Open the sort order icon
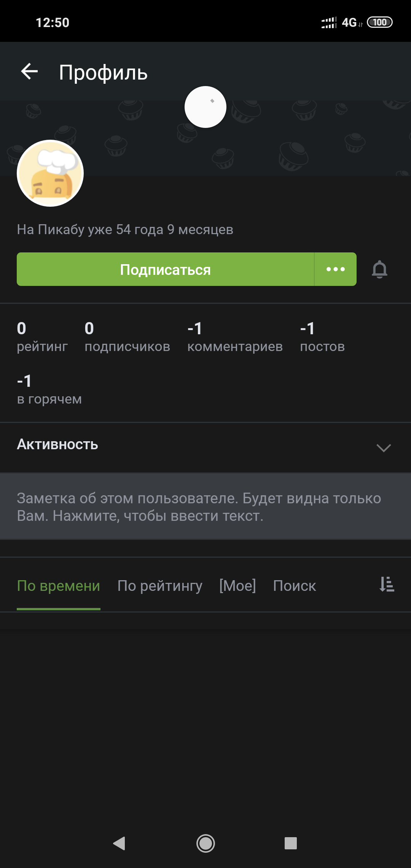Viewport: 411px width, 868px height. point(387,584)
